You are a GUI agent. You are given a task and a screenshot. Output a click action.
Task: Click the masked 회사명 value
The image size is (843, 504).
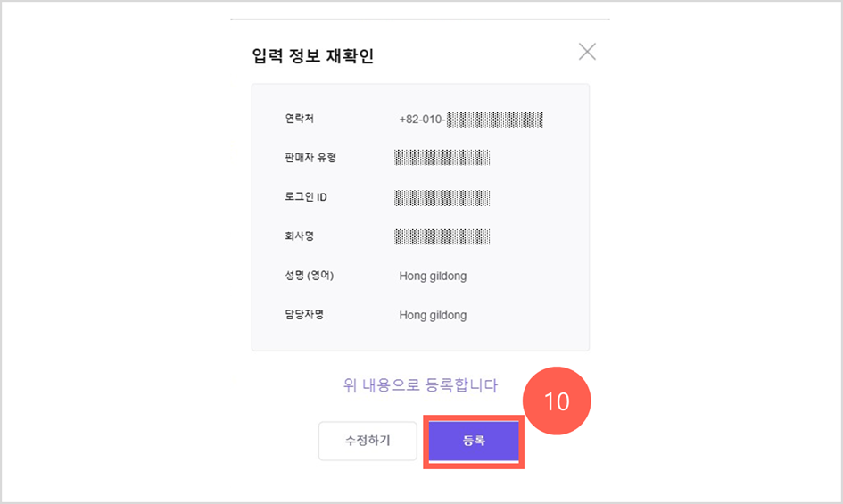[x=442, y=236]
